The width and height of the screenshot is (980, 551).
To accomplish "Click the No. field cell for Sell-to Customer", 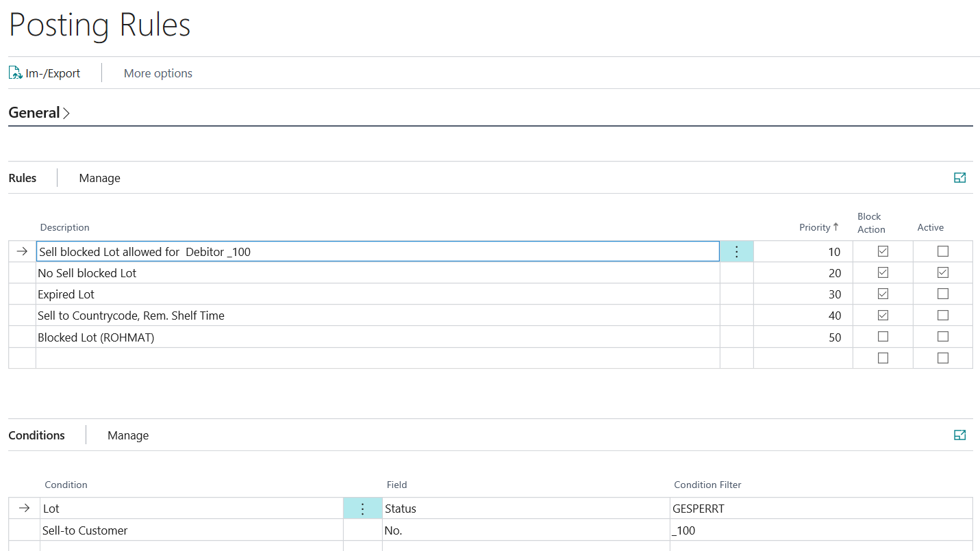I will tap(526, 530).
